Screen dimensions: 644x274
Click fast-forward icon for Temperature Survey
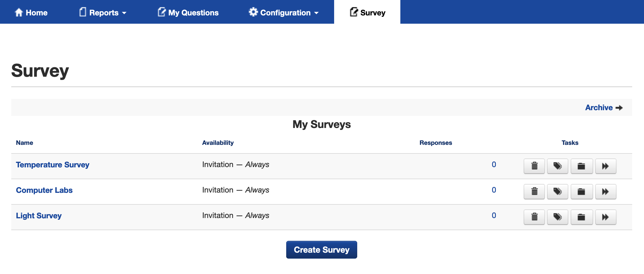(606, 166)
